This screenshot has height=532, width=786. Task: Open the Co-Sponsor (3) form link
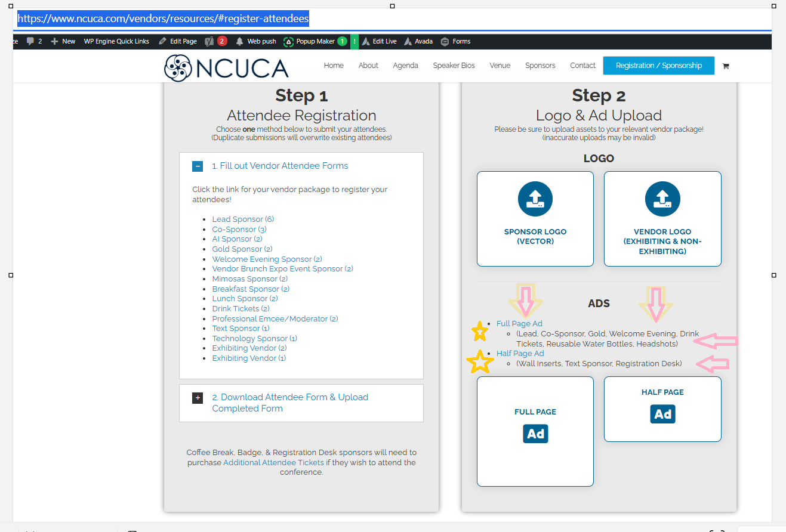239,230
